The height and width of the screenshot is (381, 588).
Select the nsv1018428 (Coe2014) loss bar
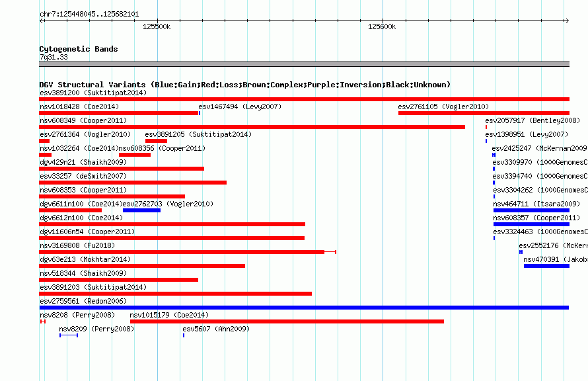[118, 113]
